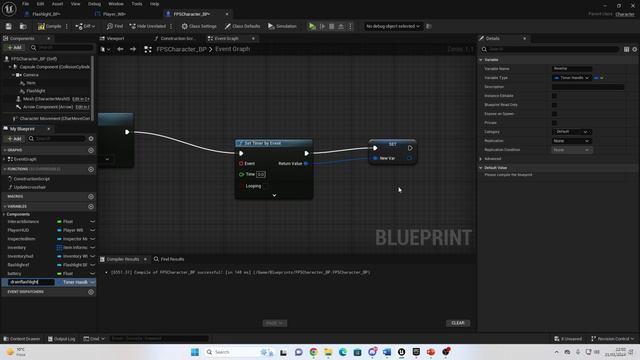Add a new component in Components panel
The height and width of the screenshot is (360, 640).
[x=15, y=48]
